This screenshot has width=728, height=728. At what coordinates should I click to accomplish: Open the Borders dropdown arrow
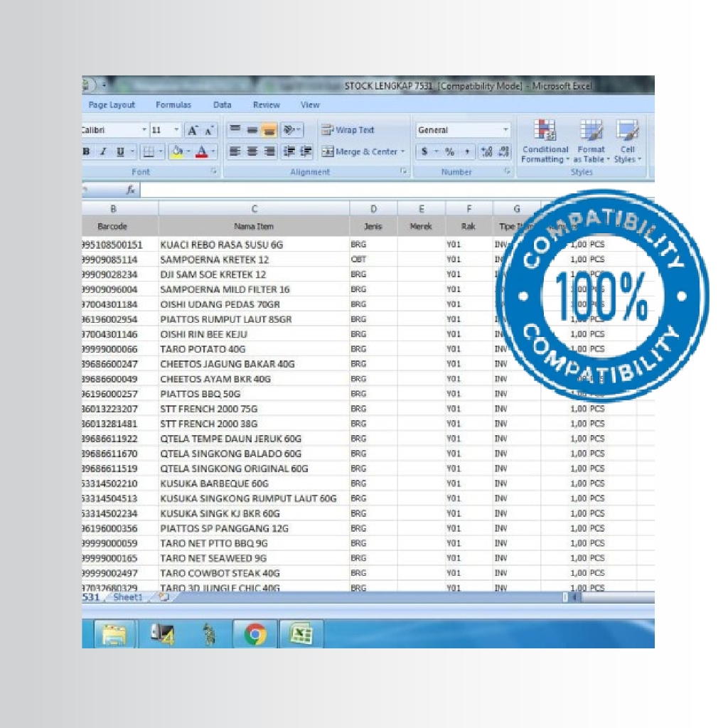tap(161, 151)
